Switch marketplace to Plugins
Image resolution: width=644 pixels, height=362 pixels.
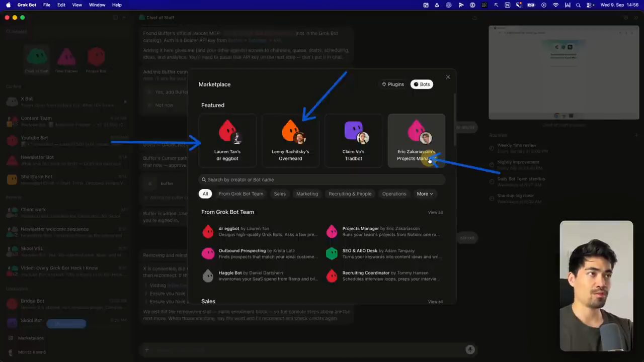coord(393,84)
